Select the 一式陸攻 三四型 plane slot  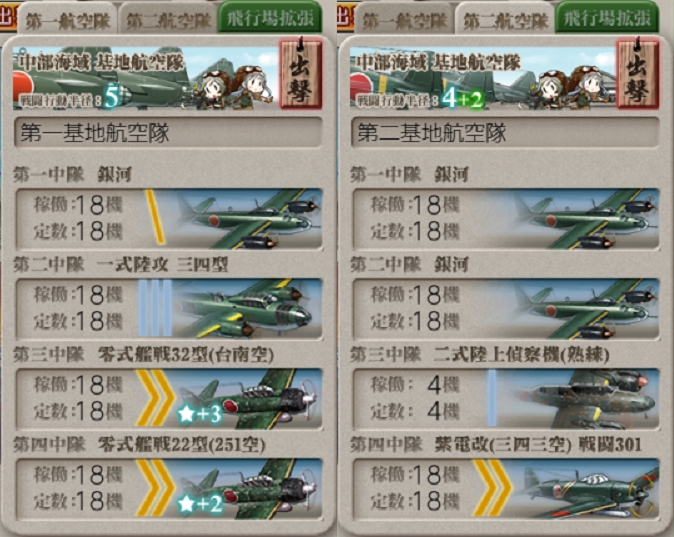pos(169,309)
